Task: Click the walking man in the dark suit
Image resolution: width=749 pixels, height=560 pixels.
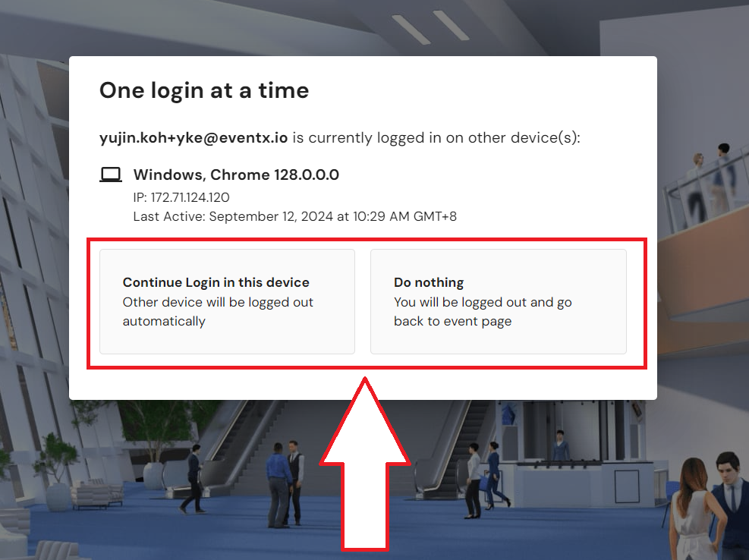Action: pos(194,479)
